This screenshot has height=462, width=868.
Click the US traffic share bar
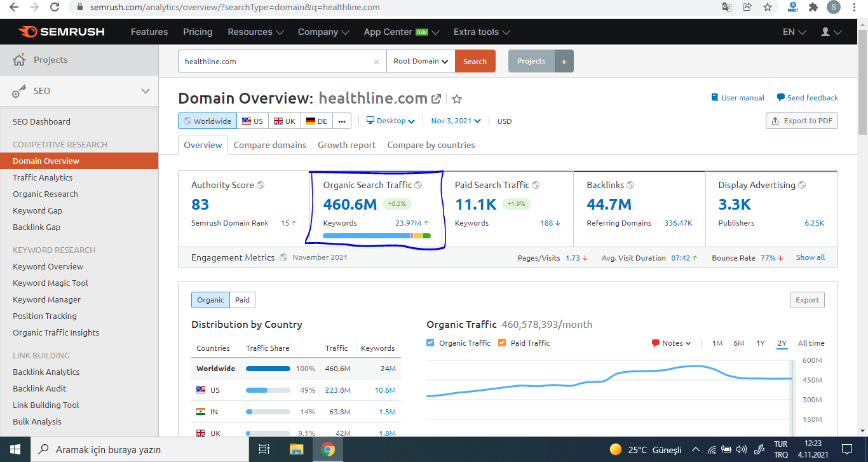click(x=268, y=390)
